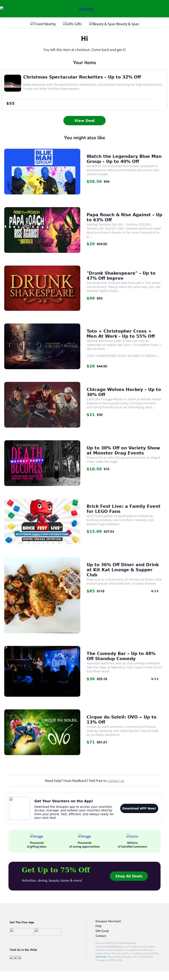Open the Papa Roach & Rise Against title
Screen dimensions: 169x980
point(124,217)
